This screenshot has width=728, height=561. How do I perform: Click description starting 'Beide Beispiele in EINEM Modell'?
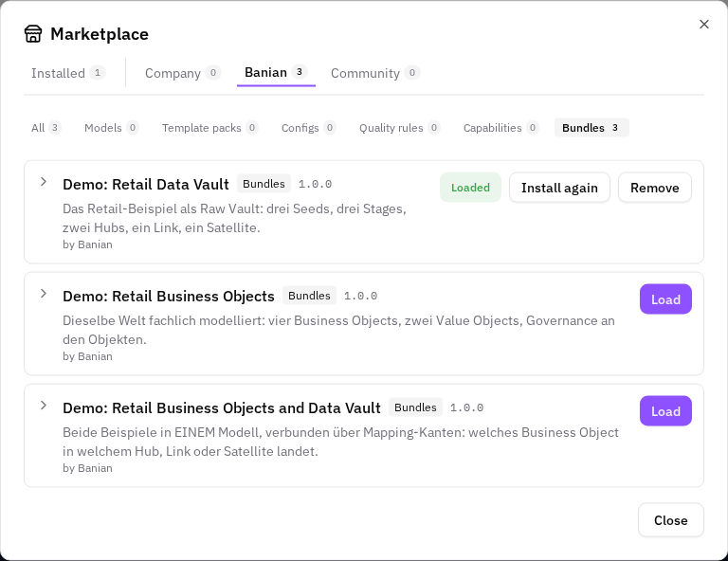tap(341, 442)
